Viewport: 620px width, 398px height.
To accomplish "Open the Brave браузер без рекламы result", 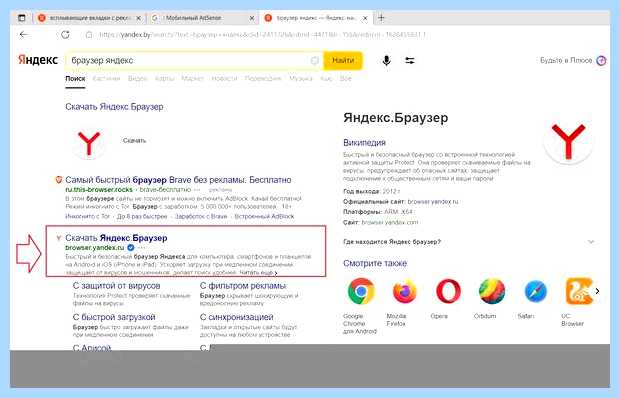I will click(178, 180).
